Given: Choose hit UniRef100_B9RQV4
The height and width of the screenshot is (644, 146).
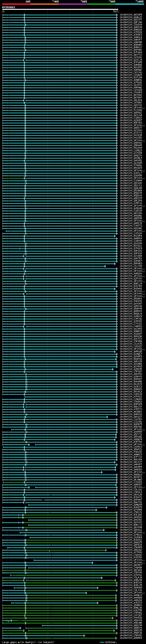Looking at the screenshot, I should [131, 30].
